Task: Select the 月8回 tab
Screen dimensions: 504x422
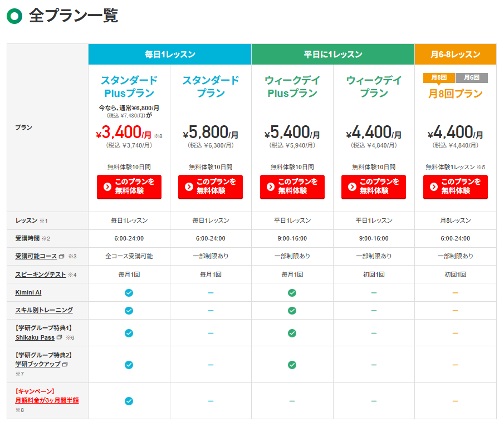Action: coord(439,78)
